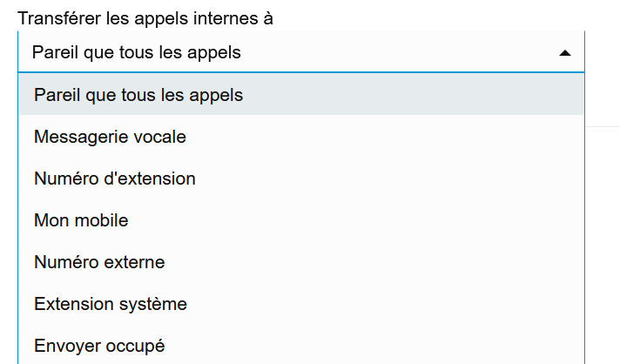Collapse the internal calls transfer dropdown
The image size is (620, 364).
point(564,53)
